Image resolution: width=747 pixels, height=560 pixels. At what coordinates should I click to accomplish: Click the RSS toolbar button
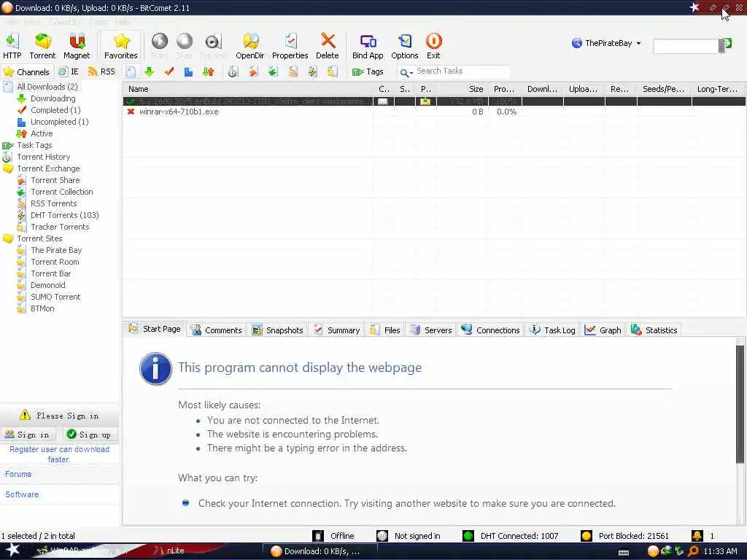(102, 72)
